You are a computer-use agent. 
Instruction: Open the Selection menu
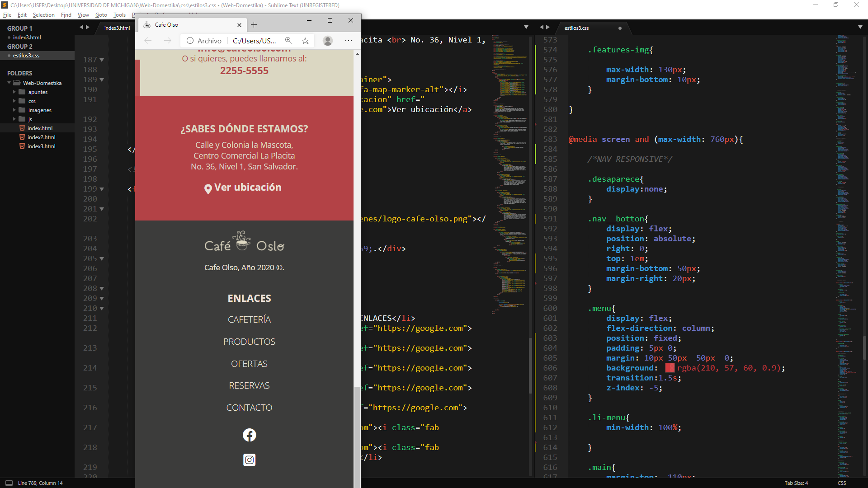coord(43,15)
